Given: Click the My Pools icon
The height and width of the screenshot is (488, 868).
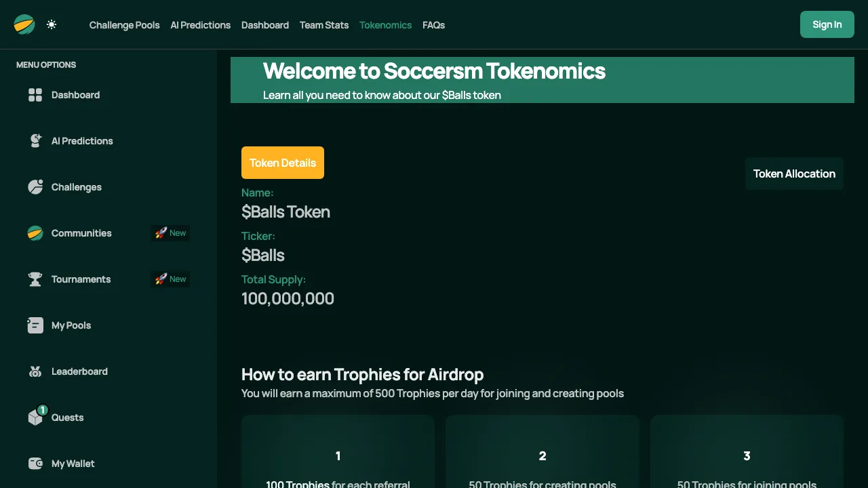Looking at the screenshot, I should [35, 325].
